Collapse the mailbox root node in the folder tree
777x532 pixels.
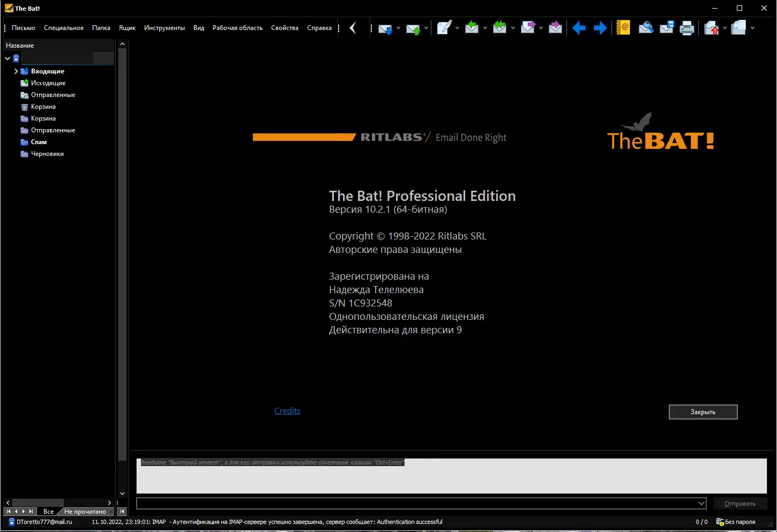pos(8,58)
